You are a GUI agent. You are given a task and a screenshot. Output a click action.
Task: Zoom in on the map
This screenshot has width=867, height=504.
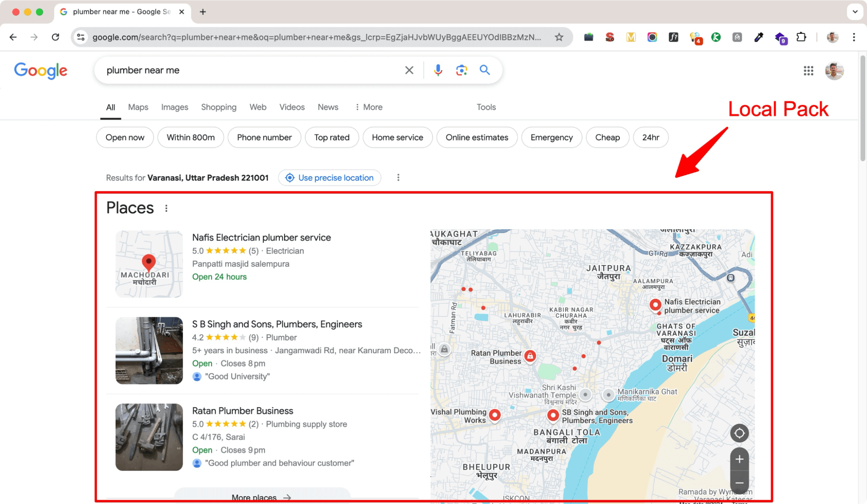pos(739,459)
